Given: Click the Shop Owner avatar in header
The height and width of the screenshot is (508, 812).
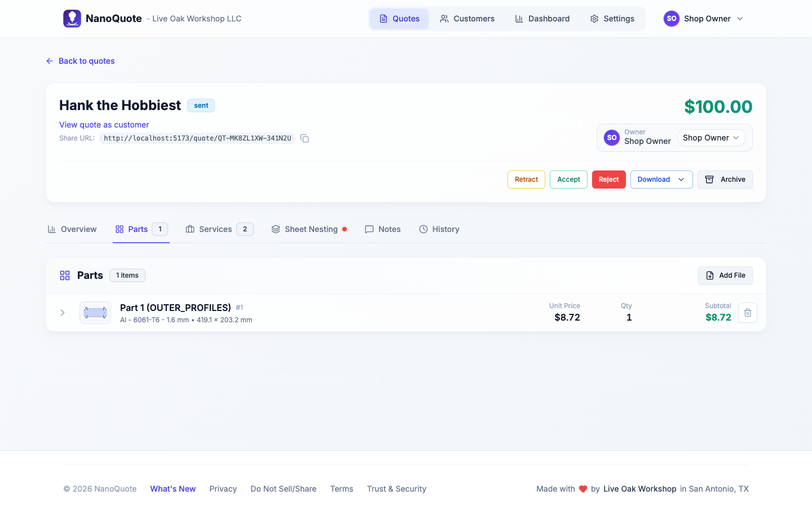Looking at the screenshot, I should point(671,19).
